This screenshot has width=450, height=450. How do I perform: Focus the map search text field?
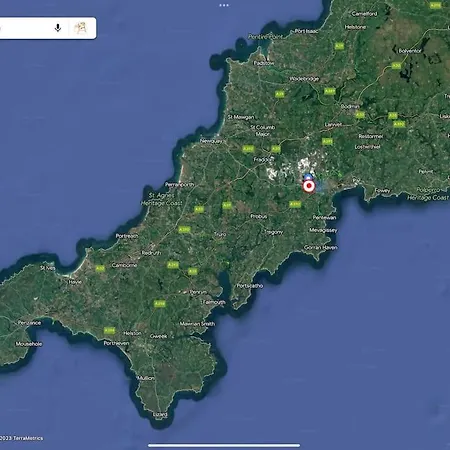tap(25, 28)
